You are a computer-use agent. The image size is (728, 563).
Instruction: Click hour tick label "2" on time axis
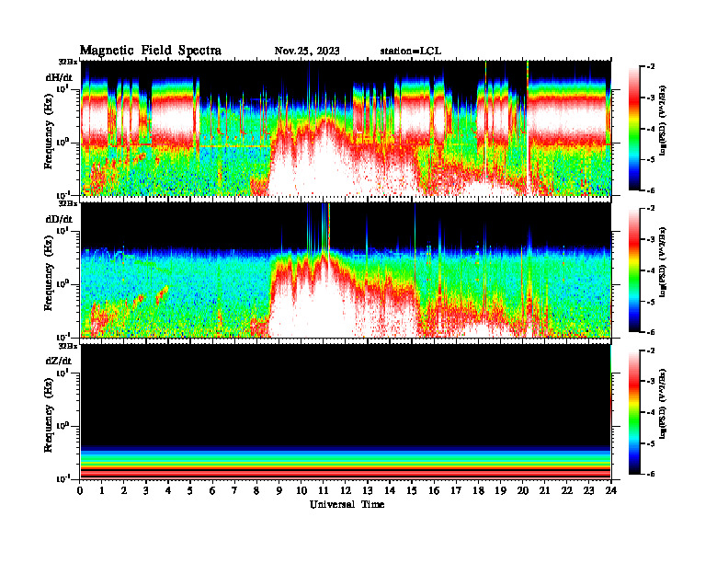tap(124, 490)
